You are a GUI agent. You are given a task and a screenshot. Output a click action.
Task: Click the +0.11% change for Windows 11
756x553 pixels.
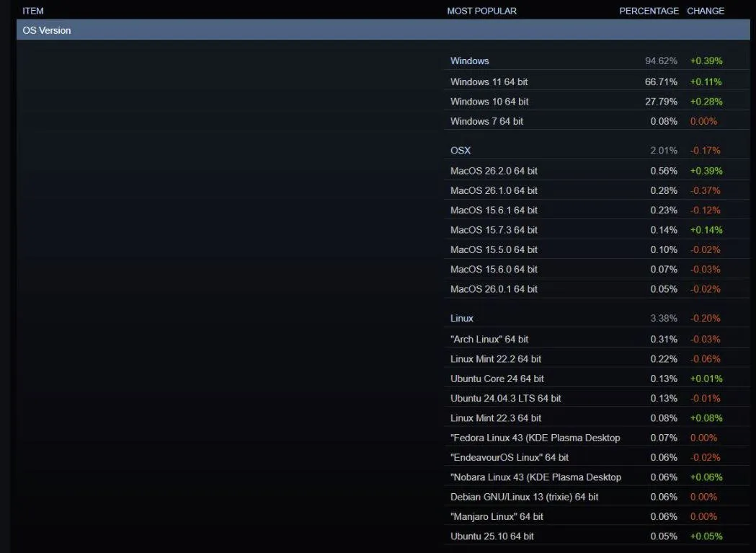(x=706, y=81)
